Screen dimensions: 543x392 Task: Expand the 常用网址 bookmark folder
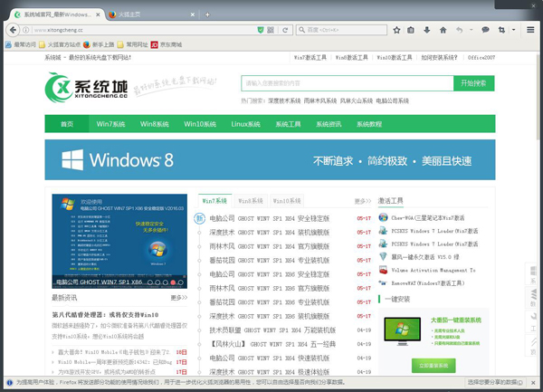pyautogui.click(x=133, y=44)
